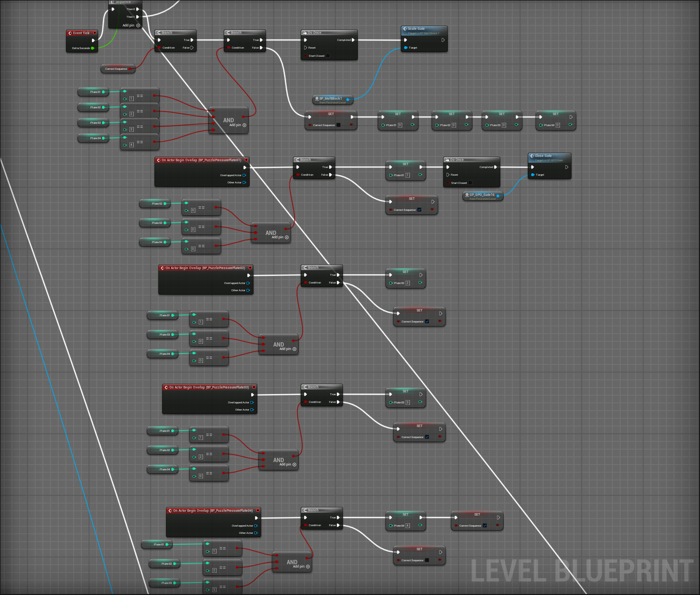Screen dimensions: 700x595
Task: Uncheck Correct Sequence on PuzzlePressurePlate03 Branch False path
Action: [x=427, y=437]
